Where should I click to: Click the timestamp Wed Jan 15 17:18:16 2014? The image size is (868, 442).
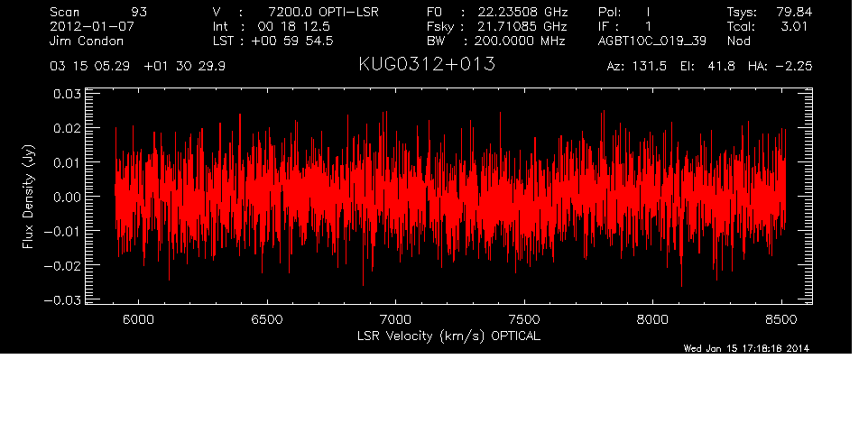(x=746, y=348)
